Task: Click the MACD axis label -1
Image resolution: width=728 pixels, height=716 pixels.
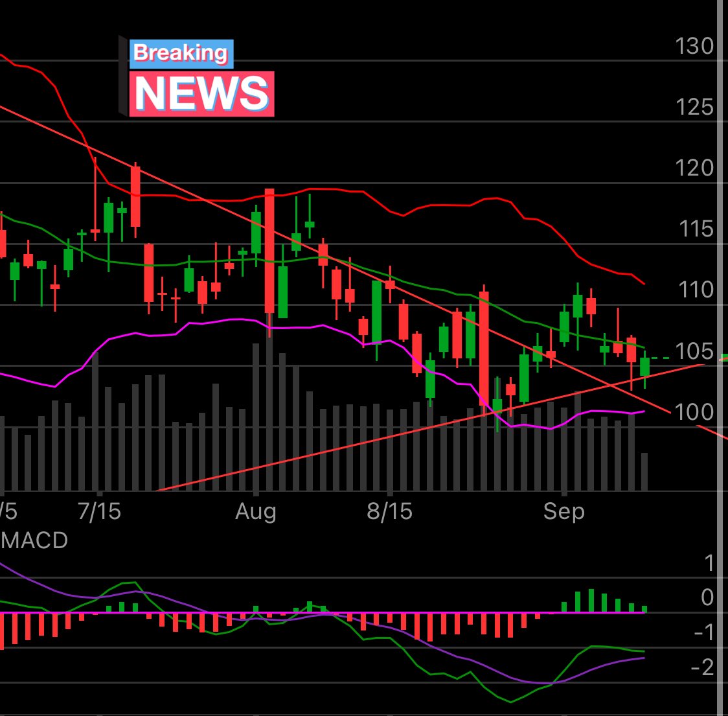Action: (x=704, y=632)
